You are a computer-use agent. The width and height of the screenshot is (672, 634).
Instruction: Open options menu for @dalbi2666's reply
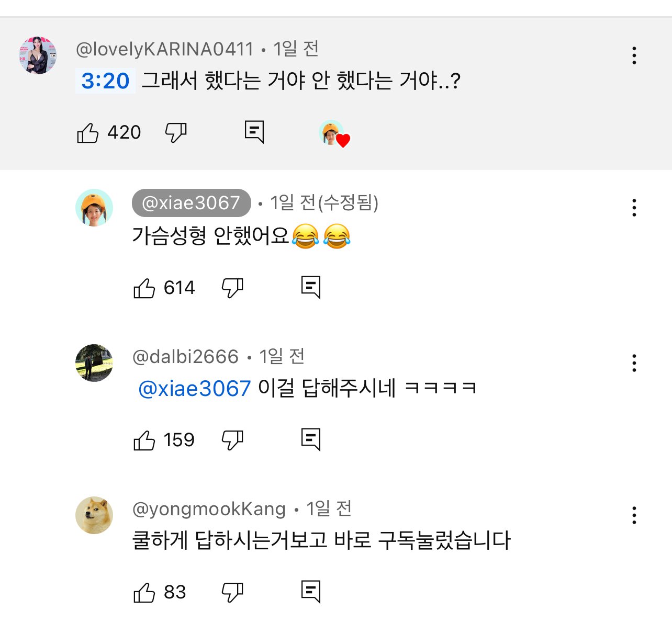pyautogui.click(x=634, y=362)
